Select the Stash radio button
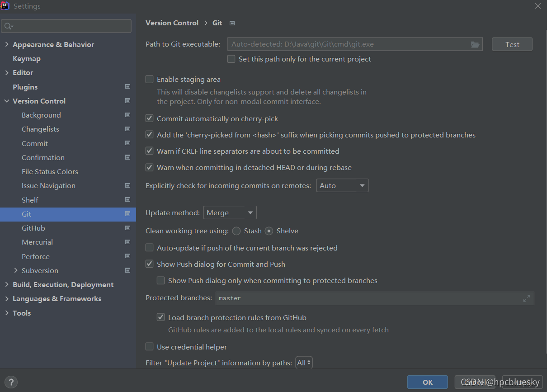Viewport: 547px width, 392px height. click(236, 231)
